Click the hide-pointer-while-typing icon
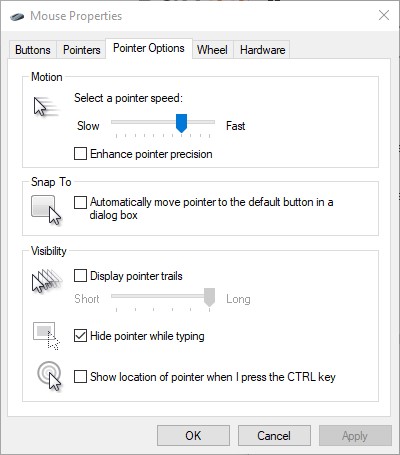 click(46, 335)
